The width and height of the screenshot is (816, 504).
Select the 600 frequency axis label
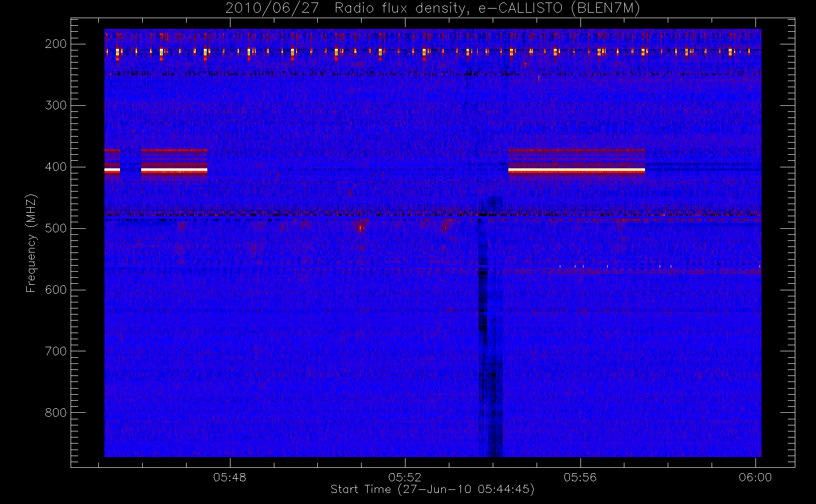(x=55, y=290)
